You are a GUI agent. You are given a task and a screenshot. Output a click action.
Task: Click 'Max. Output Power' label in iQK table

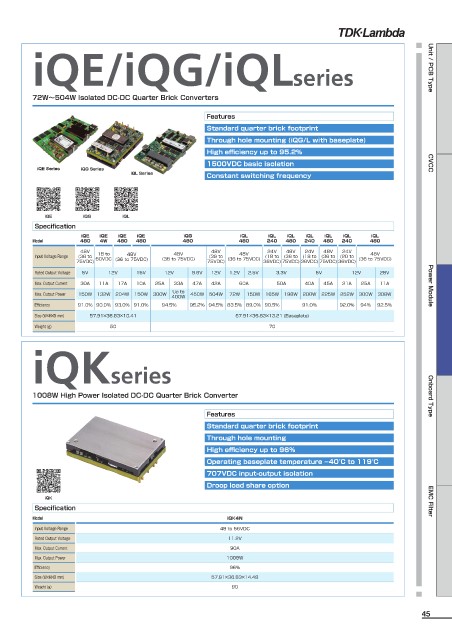(53, 558)
